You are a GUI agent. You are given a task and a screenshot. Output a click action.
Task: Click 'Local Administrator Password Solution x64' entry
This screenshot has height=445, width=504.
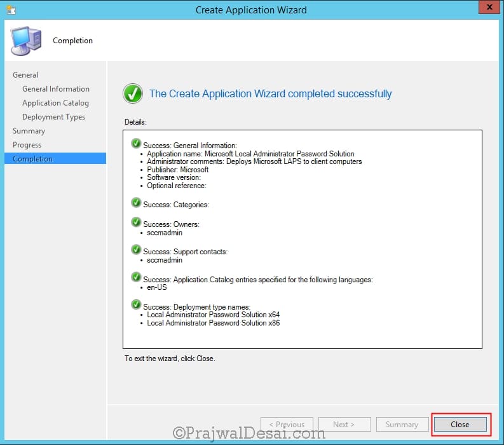coord(213,315)
